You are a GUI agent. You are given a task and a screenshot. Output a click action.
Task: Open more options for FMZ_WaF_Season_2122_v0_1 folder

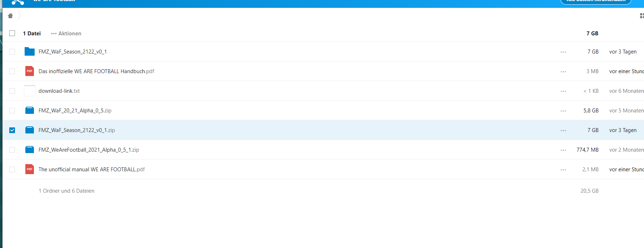[563, 52]
